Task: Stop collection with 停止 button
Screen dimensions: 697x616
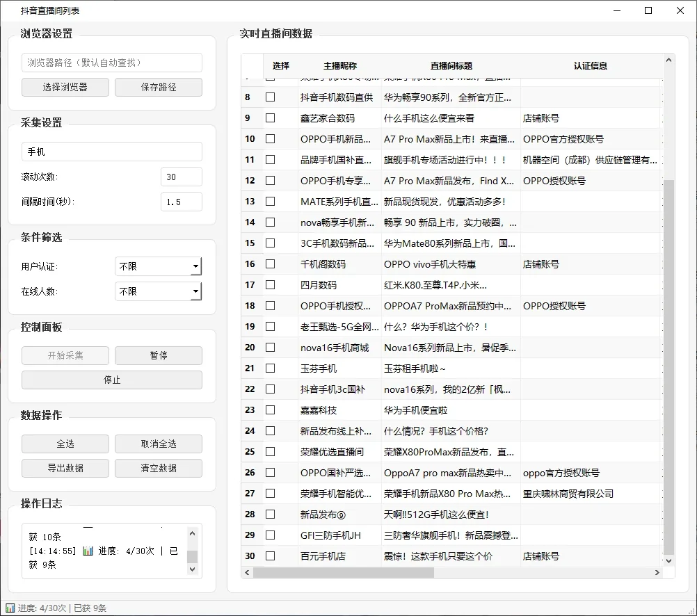Action: tap(112, 380)
